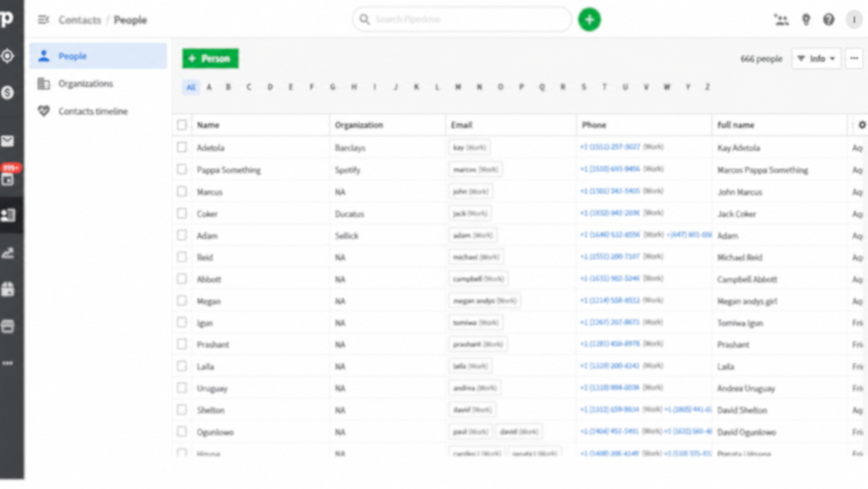868x489 pixels.
Task: Filter by All letters tab
Action: 191,87
